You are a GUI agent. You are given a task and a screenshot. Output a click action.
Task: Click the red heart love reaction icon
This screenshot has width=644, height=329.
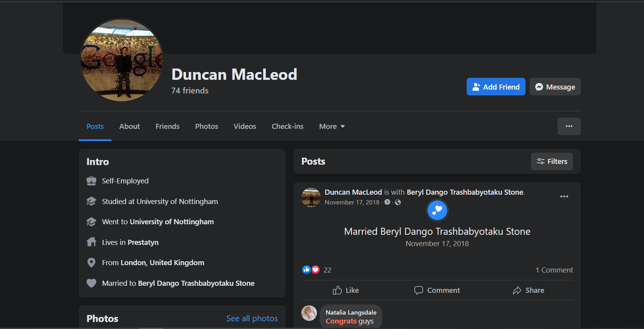tap(315, 270)
